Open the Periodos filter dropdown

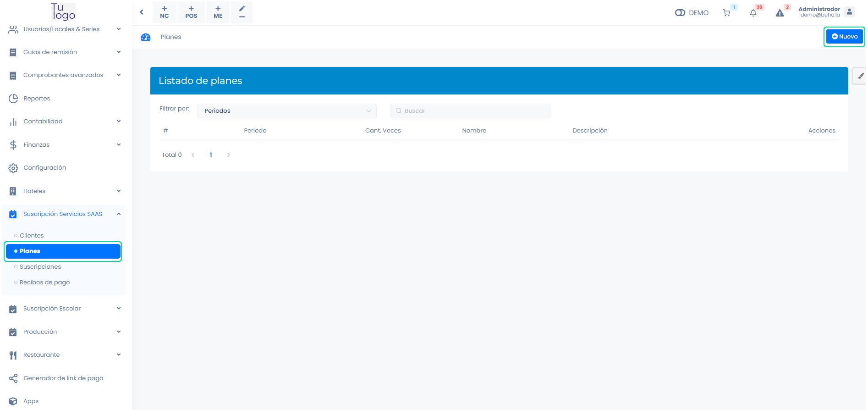pyautogui.click(x=287, y=111)
